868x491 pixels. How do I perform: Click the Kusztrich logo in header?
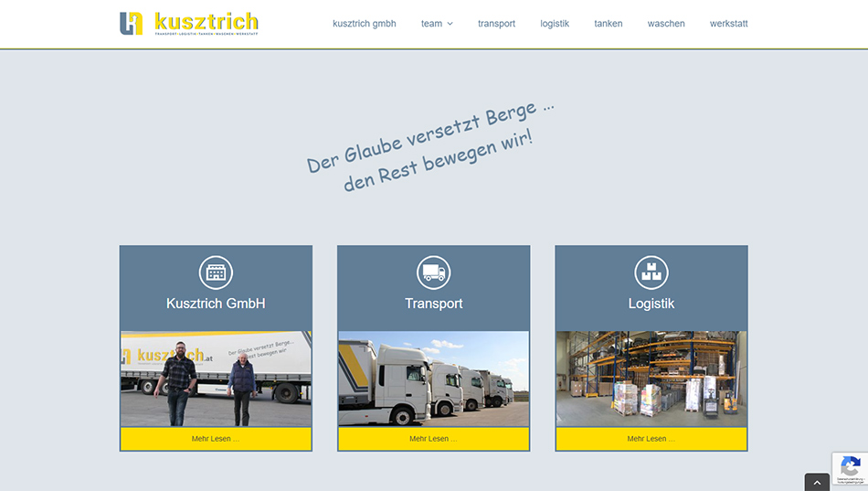[189, 24]
